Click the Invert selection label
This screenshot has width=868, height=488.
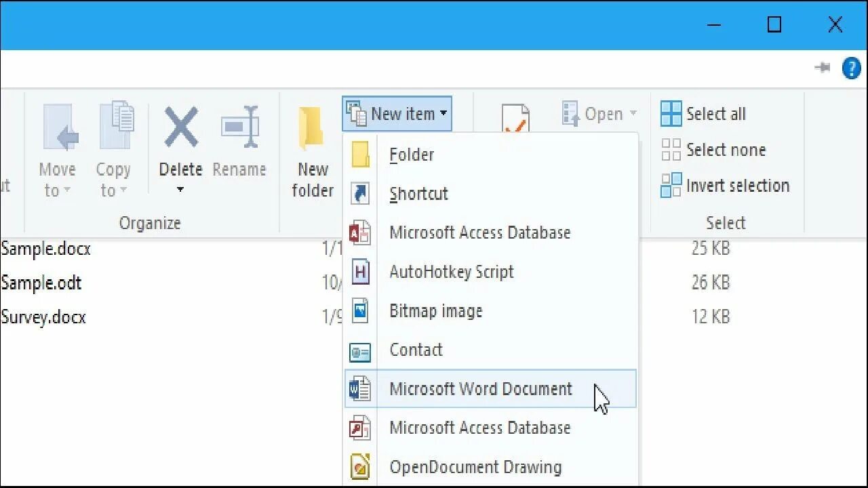738,185
